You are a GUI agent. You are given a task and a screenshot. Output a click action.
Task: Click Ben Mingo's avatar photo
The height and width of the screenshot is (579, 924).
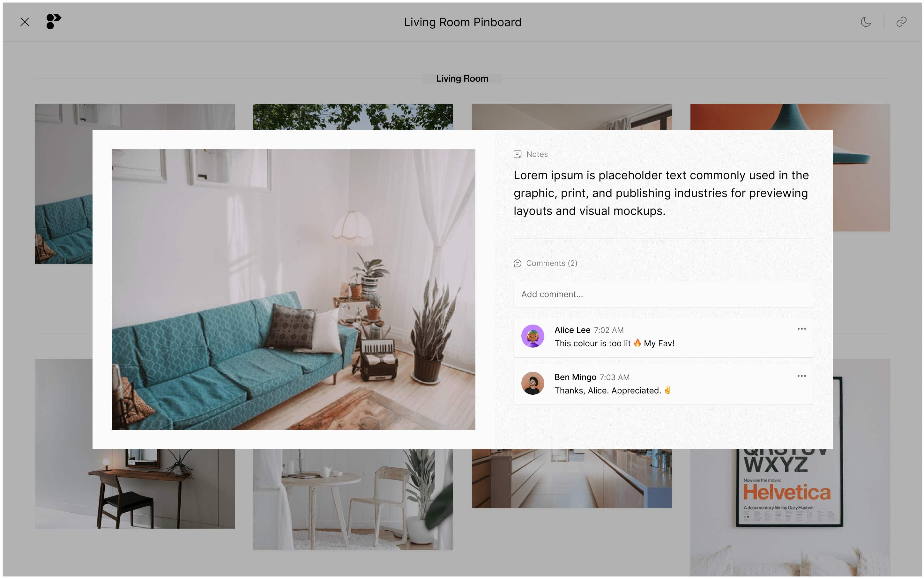533,383
